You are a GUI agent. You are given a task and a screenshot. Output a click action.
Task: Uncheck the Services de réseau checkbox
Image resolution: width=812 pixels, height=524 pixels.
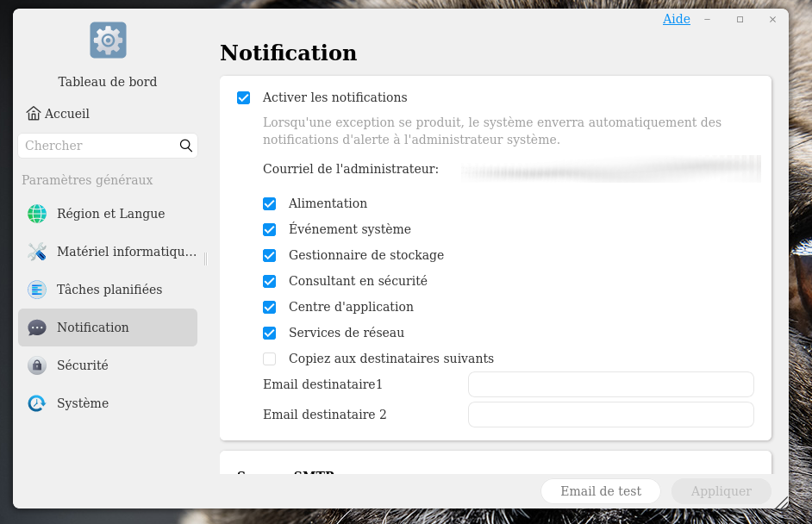pos(270,333)
